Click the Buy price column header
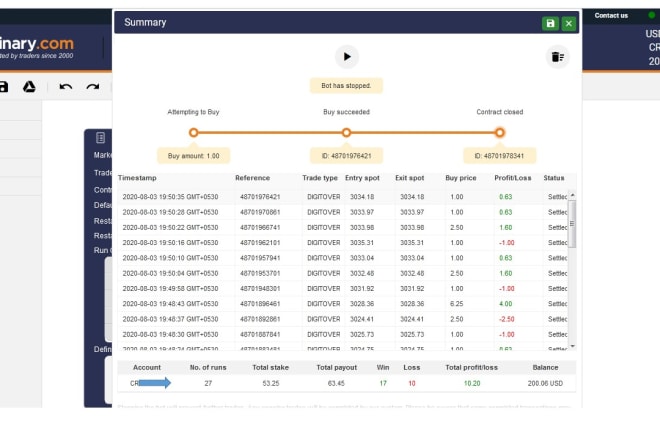This screenshot has height=440, width=660. [x=461, y=178]
